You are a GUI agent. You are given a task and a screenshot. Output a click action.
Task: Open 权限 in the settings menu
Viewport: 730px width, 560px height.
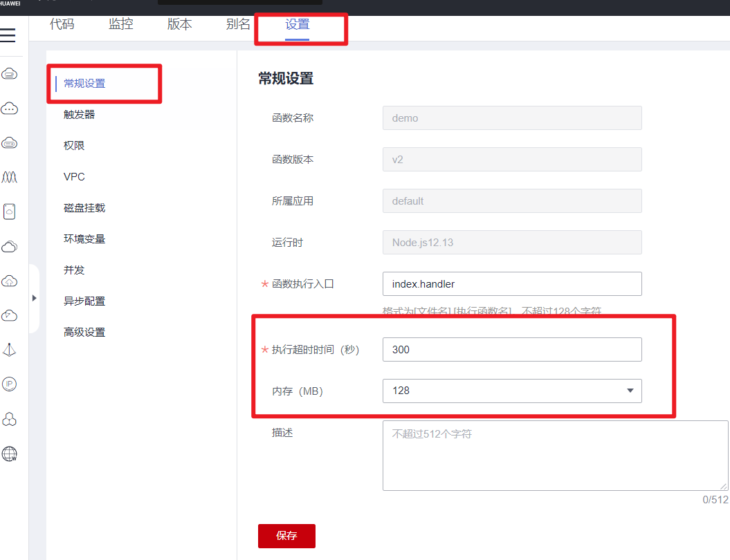74,146
